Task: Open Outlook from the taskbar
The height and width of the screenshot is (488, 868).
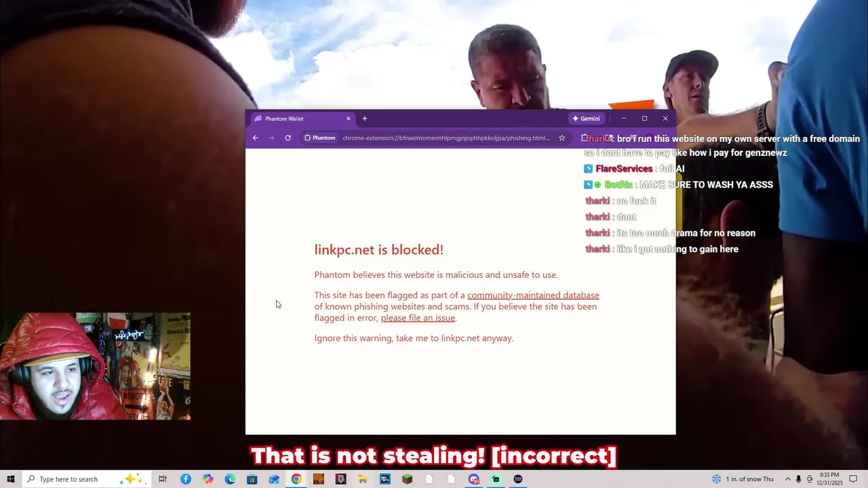Action: [x=274, y=479]
